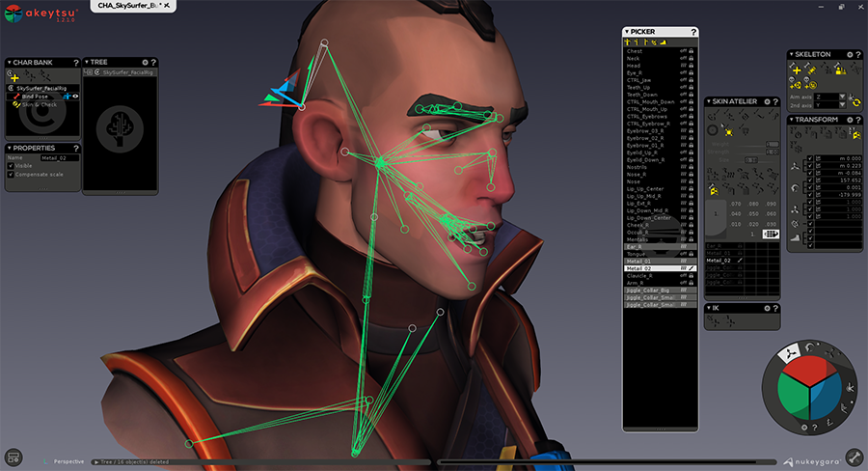Click the akeytsu logo
Image resolution: width=868 pixels, height=471 pixels.
[x=41, y=14]
